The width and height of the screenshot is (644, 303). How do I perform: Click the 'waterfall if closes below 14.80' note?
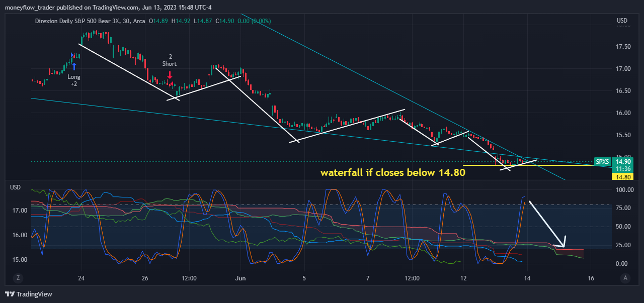point(392,173)
